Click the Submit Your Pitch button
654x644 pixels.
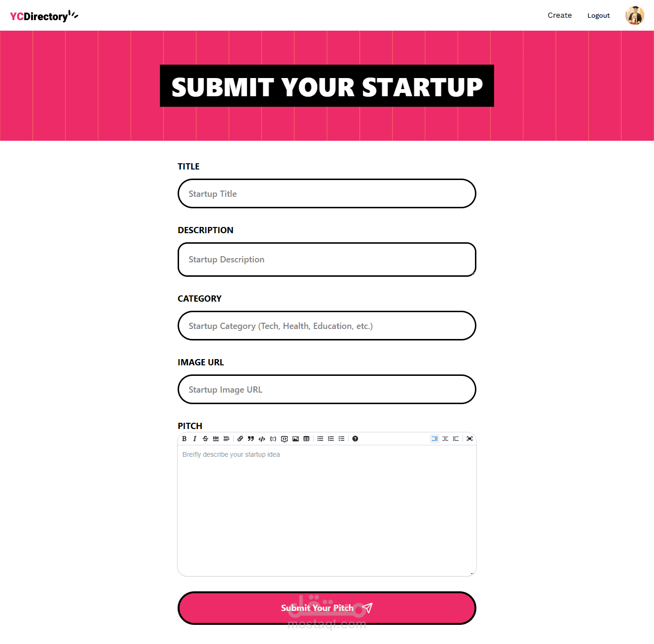tap(327, 608)
